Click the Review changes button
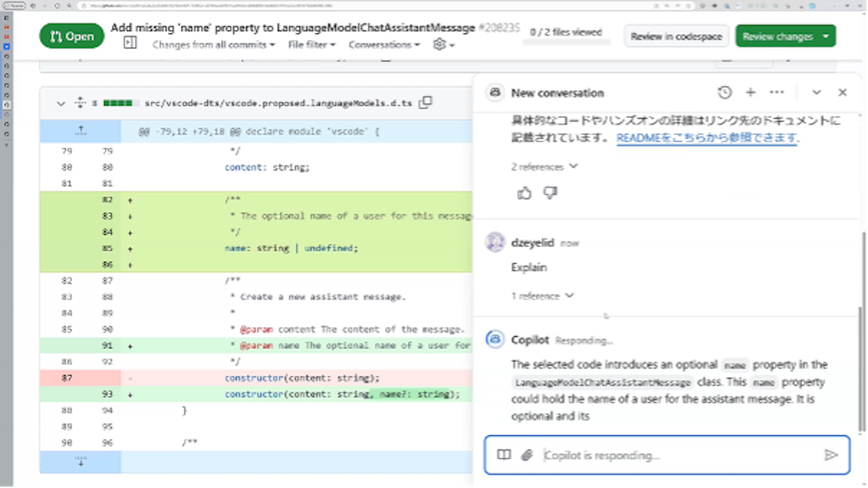This screenshot has height=488, width=868. [786, 36]
